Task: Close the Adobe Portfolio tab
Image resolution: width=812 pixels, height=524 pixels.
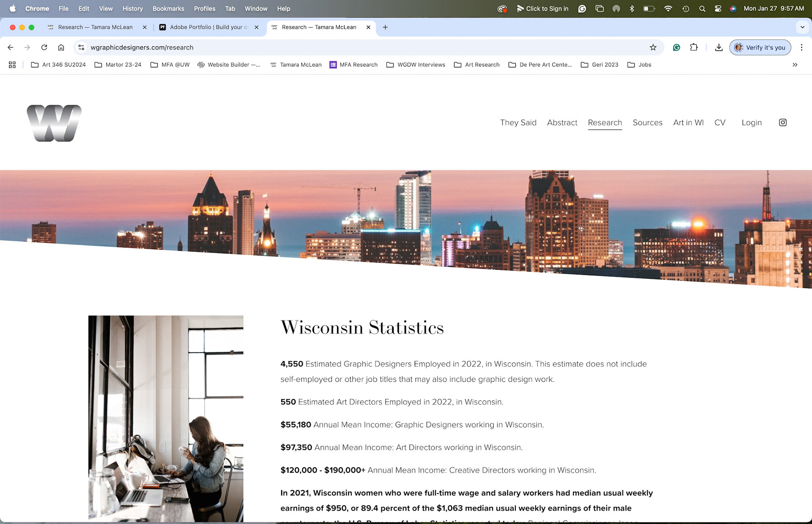Action: coord(256,27)
